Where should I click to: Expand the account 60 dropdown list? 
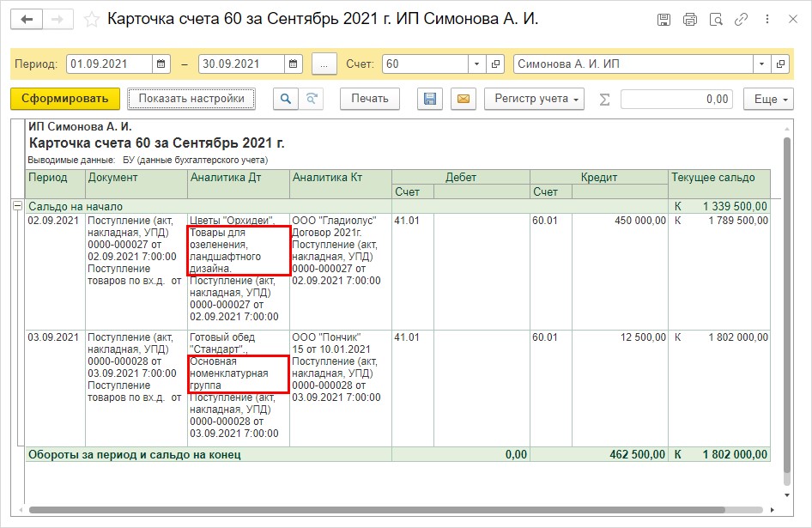(476, 64)
